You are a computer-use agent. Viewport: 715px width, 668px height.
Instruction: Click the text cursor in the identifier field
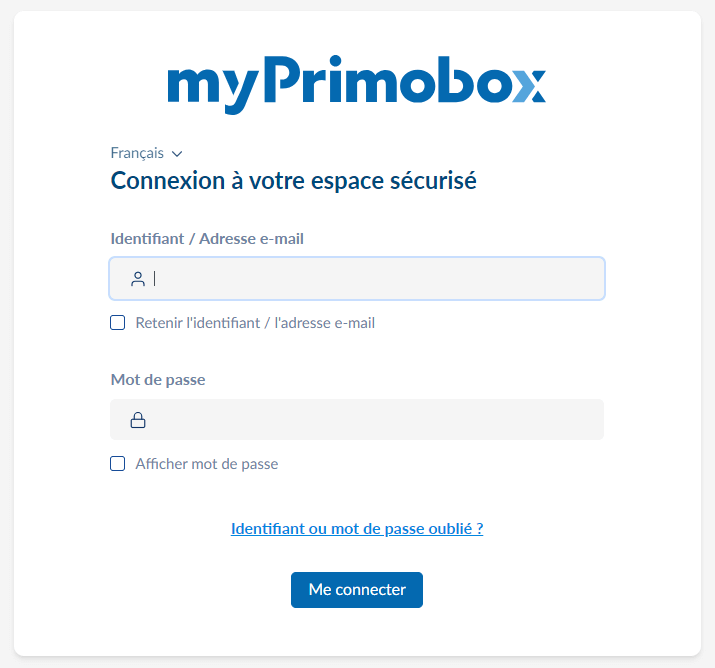click(155, 279)
